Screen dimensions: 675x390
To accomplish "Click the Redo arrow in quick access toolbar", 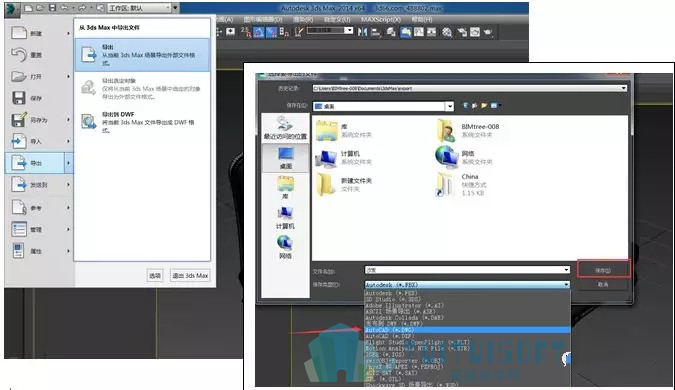I will coord(83,8).
